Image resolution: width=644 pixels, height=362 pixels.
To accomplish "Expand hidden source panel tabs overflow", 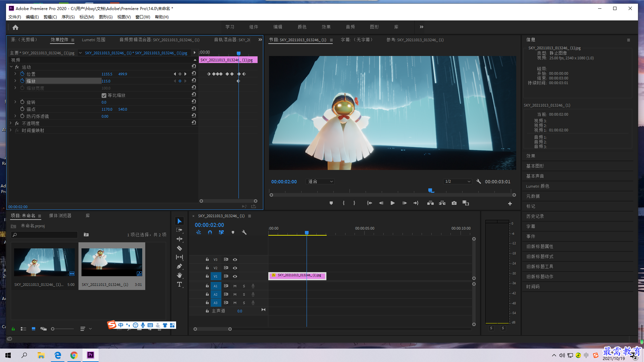I will tap(260, 40).
